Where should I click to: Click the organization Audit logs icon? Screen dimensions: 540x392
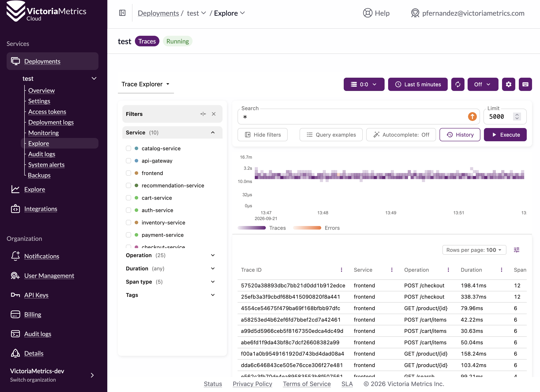(x=15, y=334)
